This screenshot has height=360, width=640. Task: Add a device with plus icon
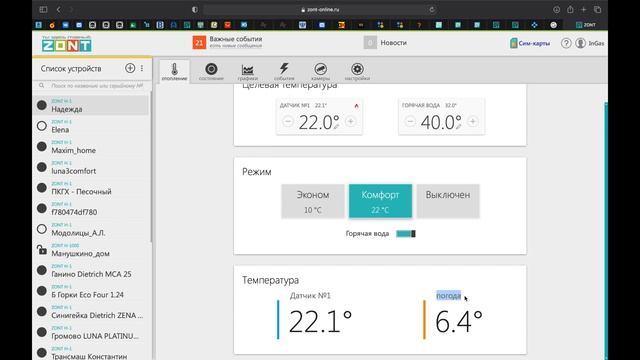pyautogui.click(x=130, y=68)
